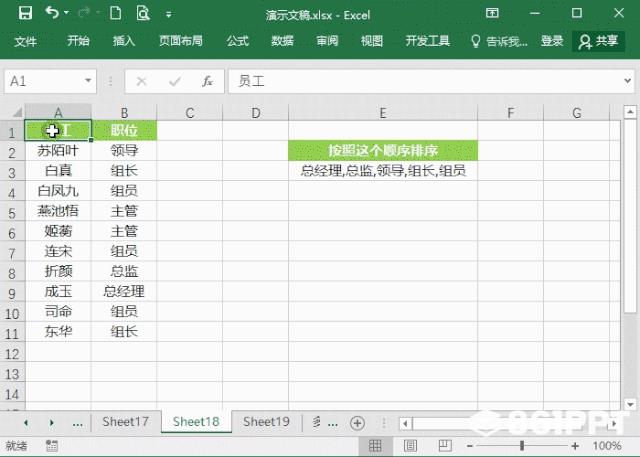Image resolution: width=640 pixels, height=457 pixels.
Task: Switch to Sheet17 tab
Action: pos(125,422)
